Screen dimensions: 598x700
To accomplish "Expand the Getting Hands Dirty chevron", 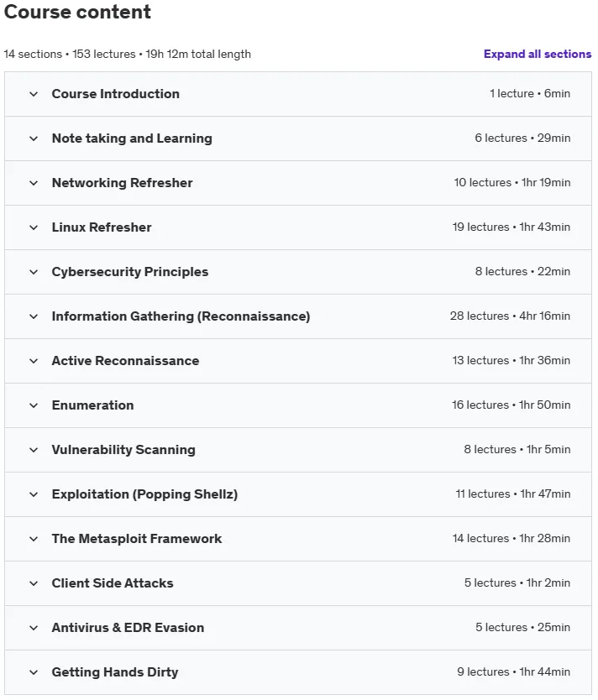I will [x=34, y=672].
